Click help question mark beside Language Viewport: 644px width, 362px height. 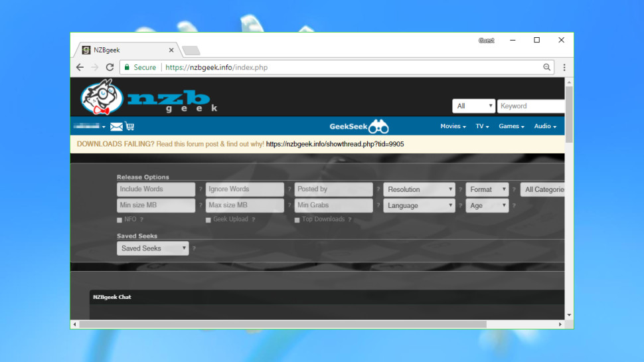[x=460, y=205]
